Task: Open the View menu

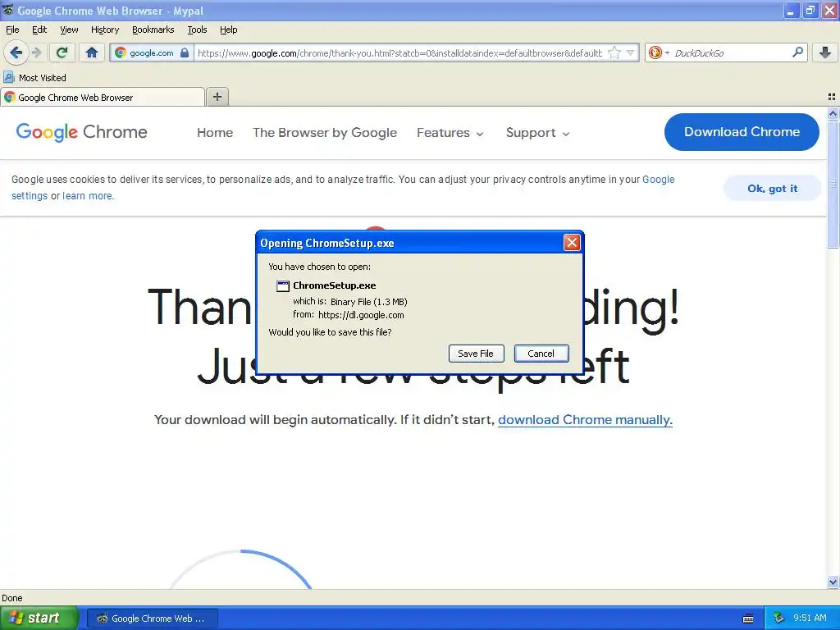Action: 69,30
